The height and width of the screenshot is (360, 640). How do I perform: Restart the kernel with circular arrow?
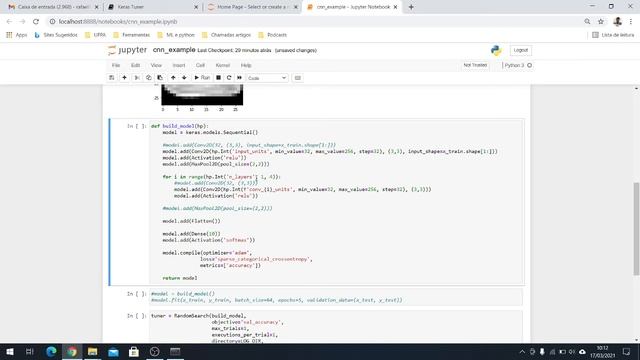click(x=229, y=78)
